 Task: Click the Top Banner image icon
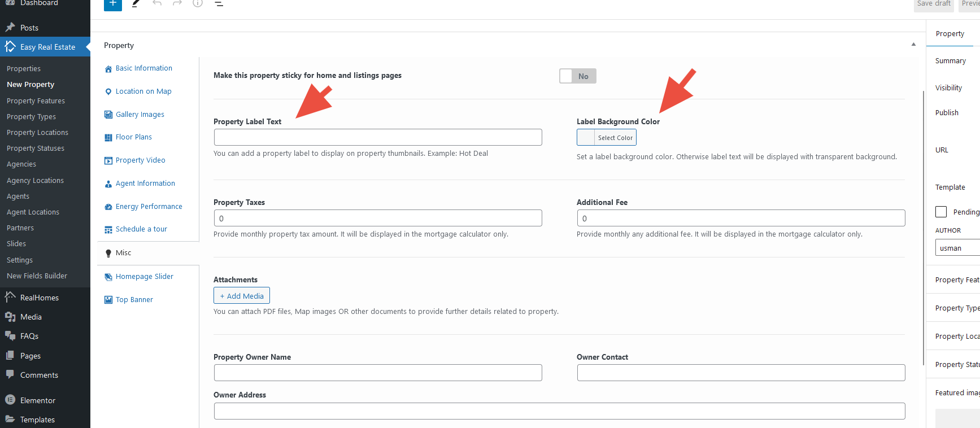pos(108,300)
